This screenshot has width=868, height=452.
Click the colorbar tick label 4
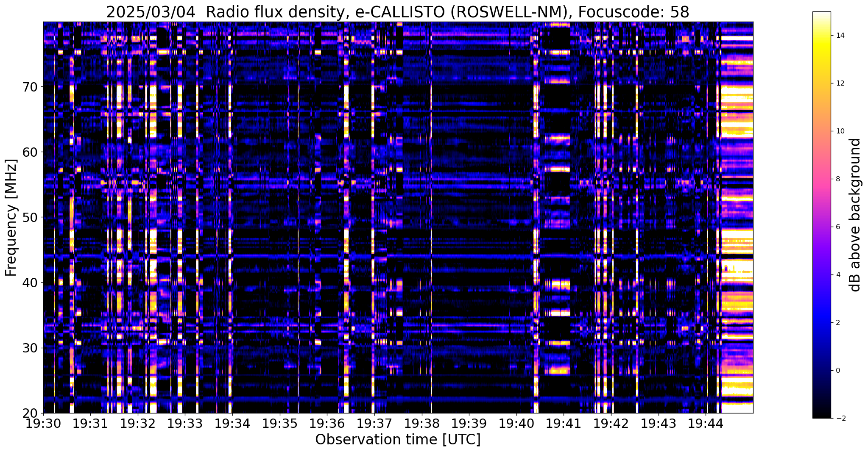[837, 275]
